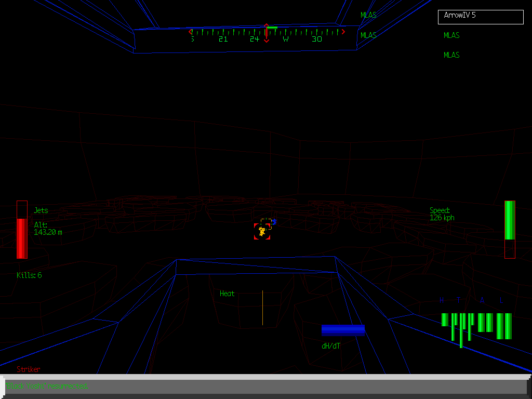532x399 pixels.
Task: Click the blue dH/dT bar
Action: click(x=343, y=330)
